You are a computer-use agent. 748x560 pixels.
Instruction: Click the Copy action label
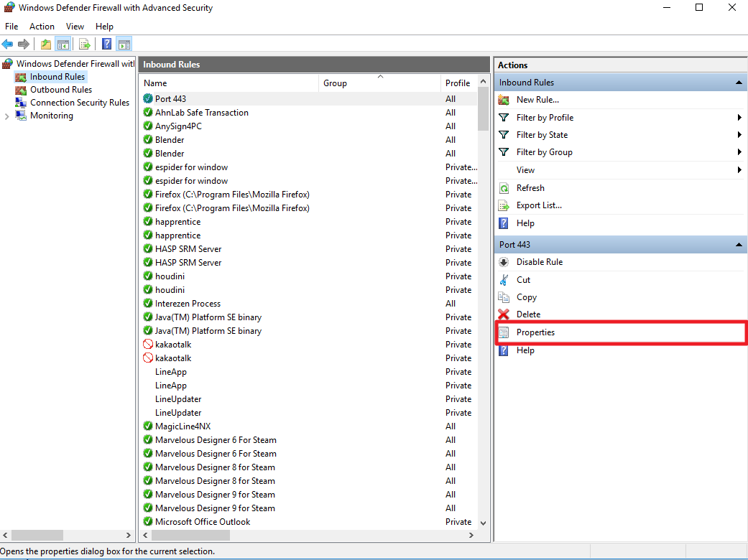[x=527, y=297]
